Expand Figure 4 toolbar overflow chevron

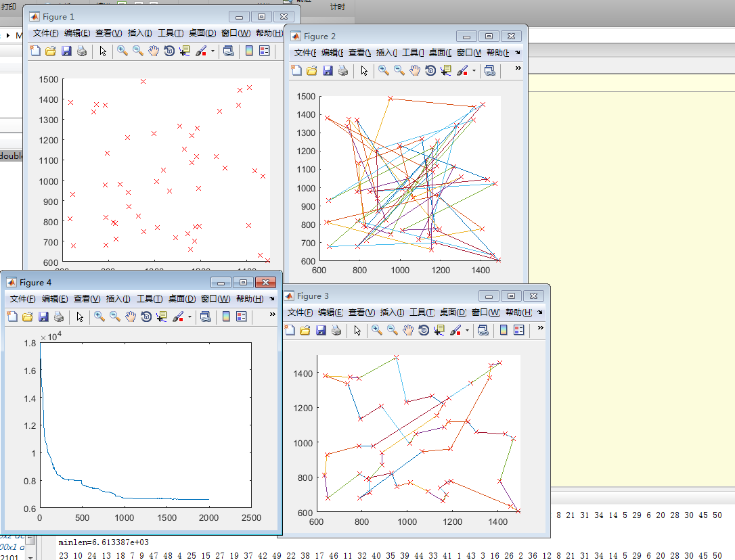coord(272,314)
